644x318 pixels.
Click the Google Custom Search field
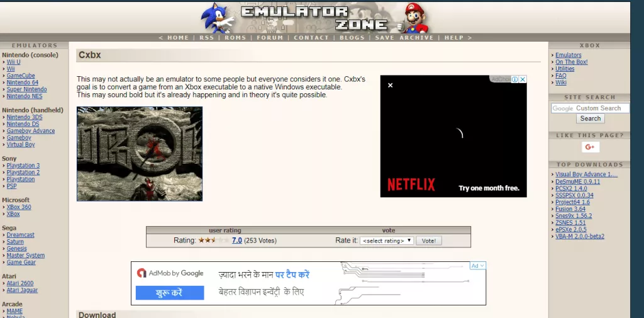590,108
